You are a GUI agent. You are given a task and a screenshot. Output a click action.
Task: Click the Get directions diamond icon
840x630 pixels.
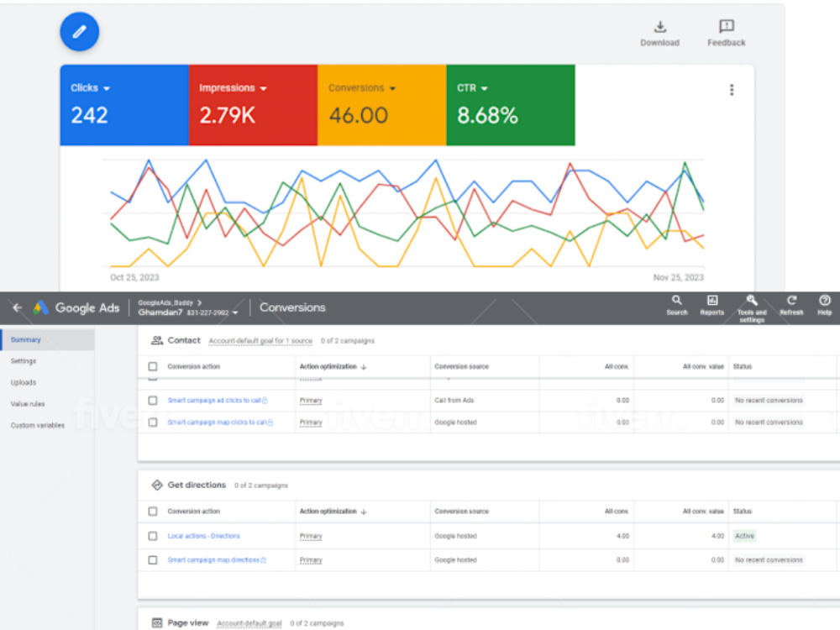tap(157, 485)
